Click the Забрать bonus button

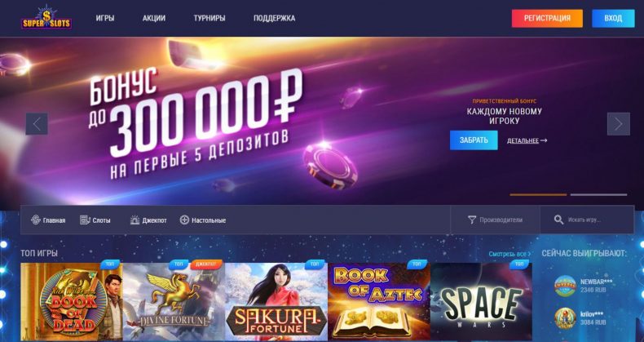(474, 140)
